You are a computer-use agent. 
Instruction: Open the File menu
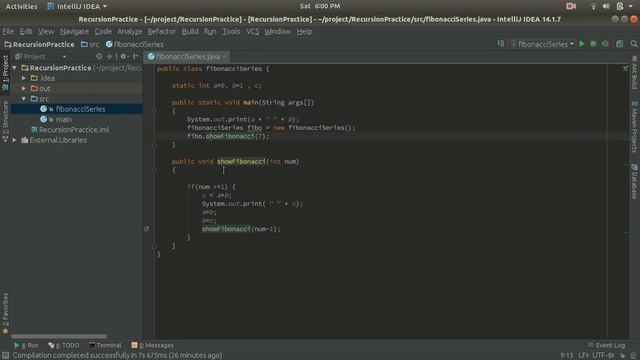8,31
